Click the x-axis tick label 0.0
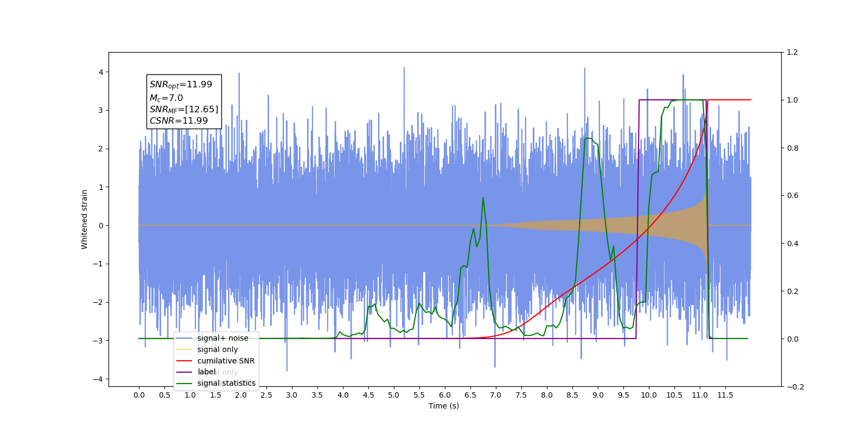This screenshot has height=434, width=868. [139, 395]
